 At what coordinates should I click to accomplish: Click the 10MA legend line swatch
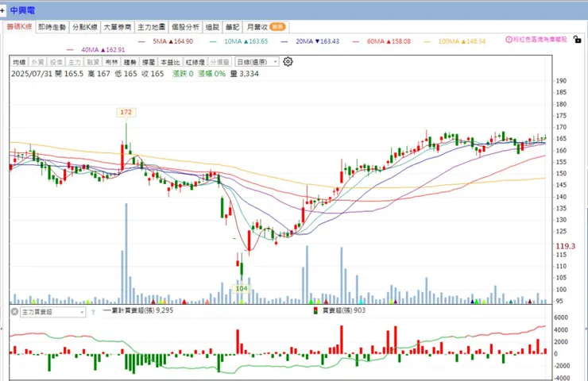click(x=213, y=41)
